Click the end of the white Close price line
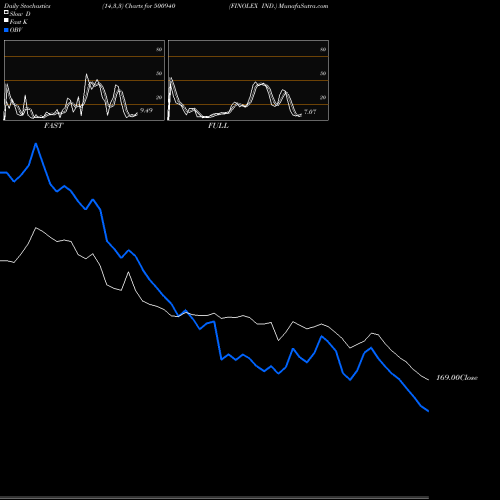This screenshot has height=500, width=500. (x=428, y=380)
